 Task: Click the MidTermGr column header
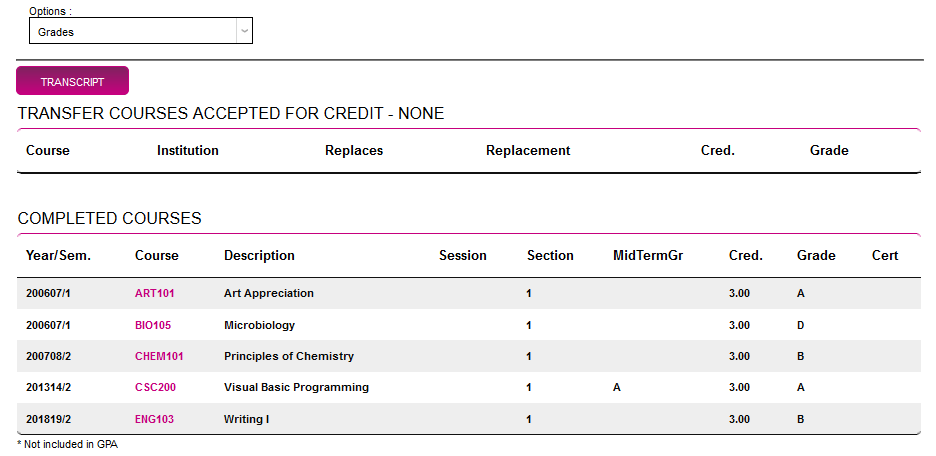coord(648,256)
